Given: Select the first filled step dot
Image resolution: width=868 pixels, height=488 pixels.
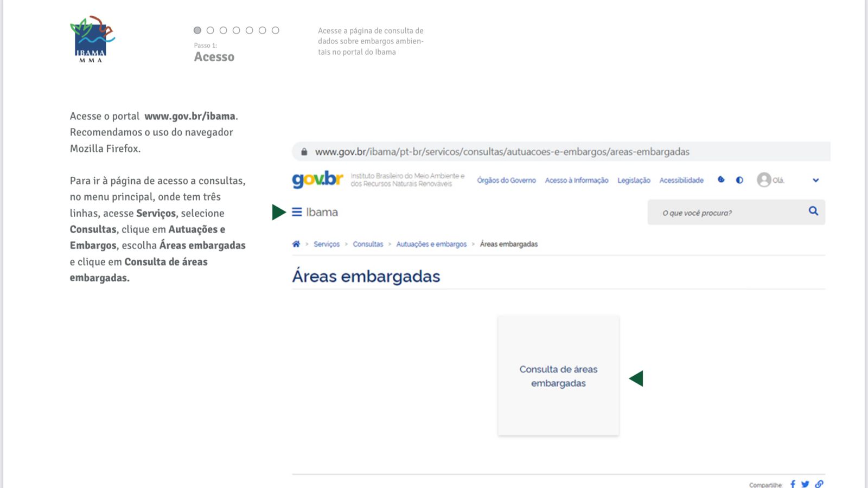Looking at the screenshot, I should (x=197, y=30).
